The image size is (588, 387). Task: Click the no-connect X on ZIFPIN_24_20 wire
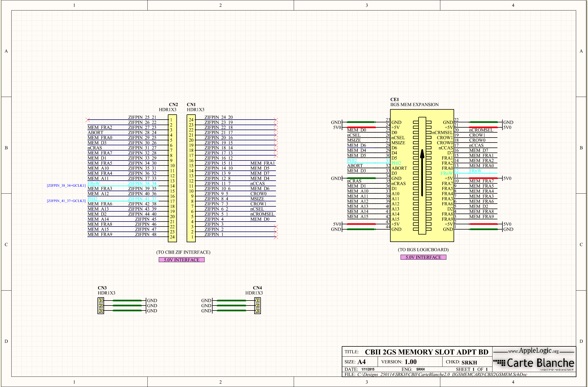coord(276,120)
